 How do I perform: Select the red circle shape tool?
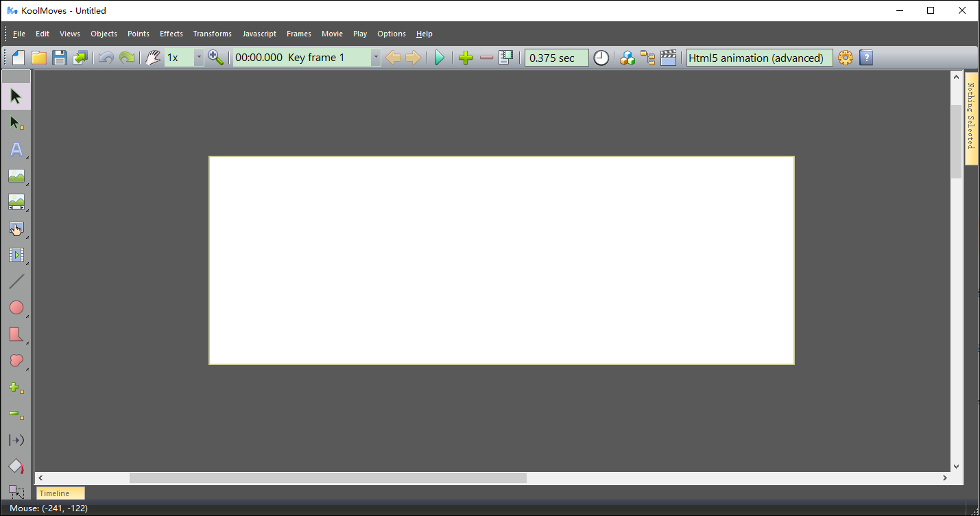point(16,308)
